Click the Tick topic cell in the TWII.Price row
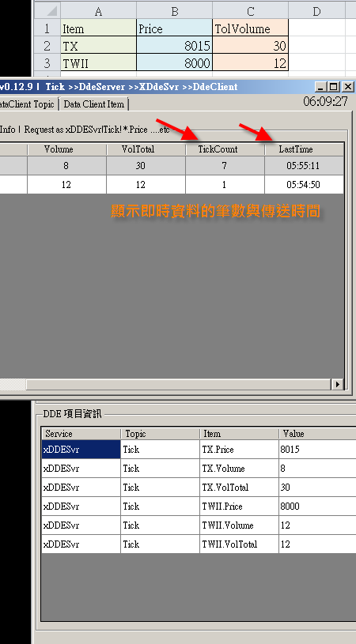The height and width of the screenshot is (644, 356). [161, 506]
